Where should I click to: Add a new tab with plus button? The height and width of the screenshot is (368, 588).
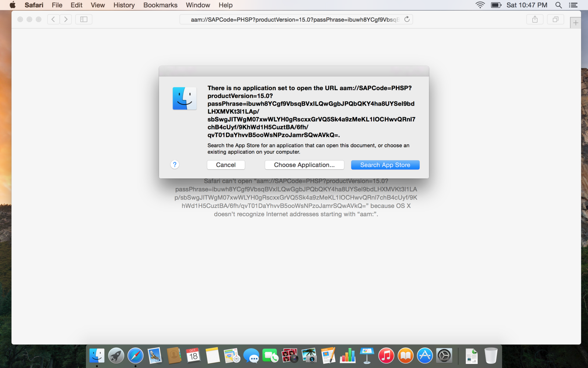coord(576,22)
